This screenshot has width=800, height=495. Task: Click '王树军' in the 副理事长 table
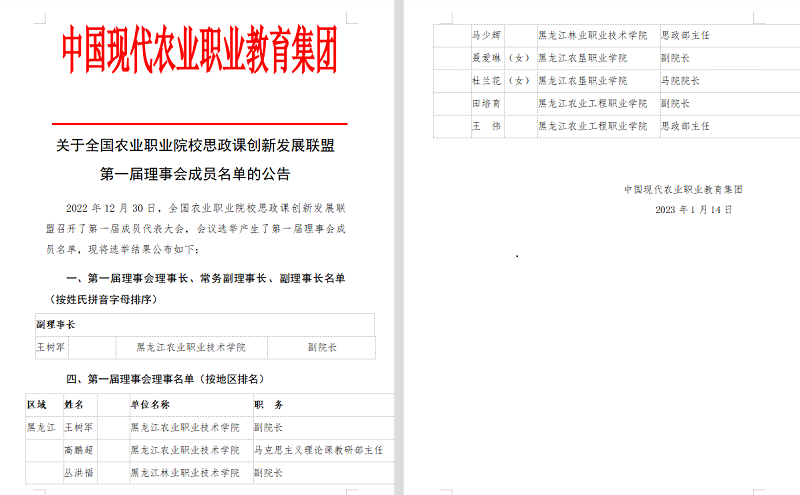(x=51, y=348)
